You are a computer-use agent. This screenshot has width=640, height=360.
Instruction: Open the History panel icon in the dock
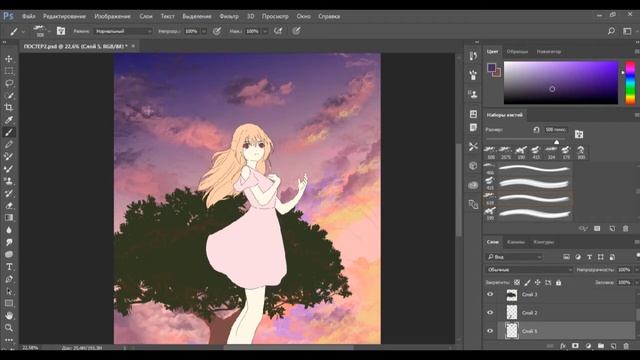coord(473,56)
